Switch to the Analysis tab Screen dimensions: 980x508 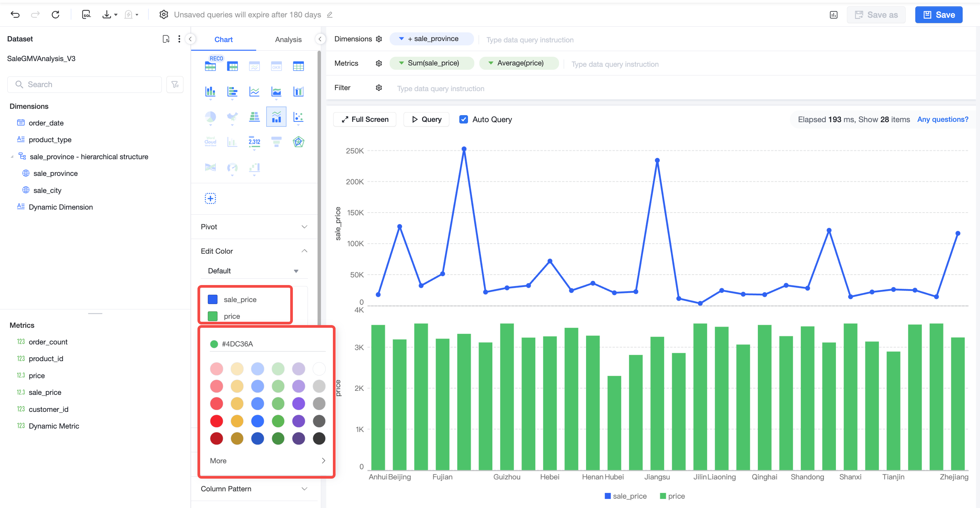288,39
